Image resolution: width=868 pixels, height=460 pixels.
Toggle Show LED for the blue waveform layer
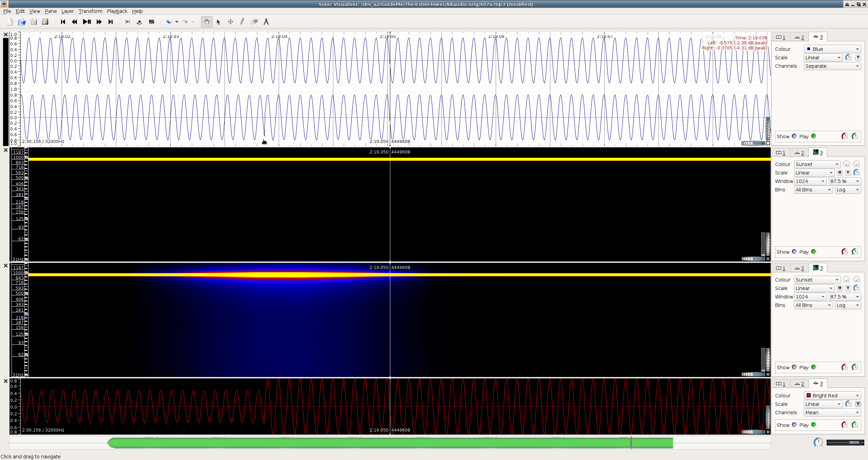click(x=794, y=136)
